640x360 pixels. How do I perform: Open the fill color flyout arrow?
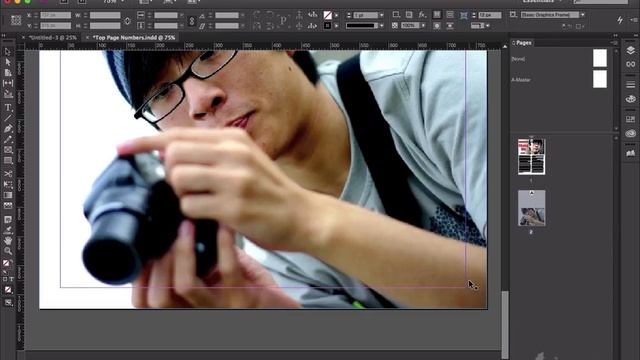click(x=336, y=16)
